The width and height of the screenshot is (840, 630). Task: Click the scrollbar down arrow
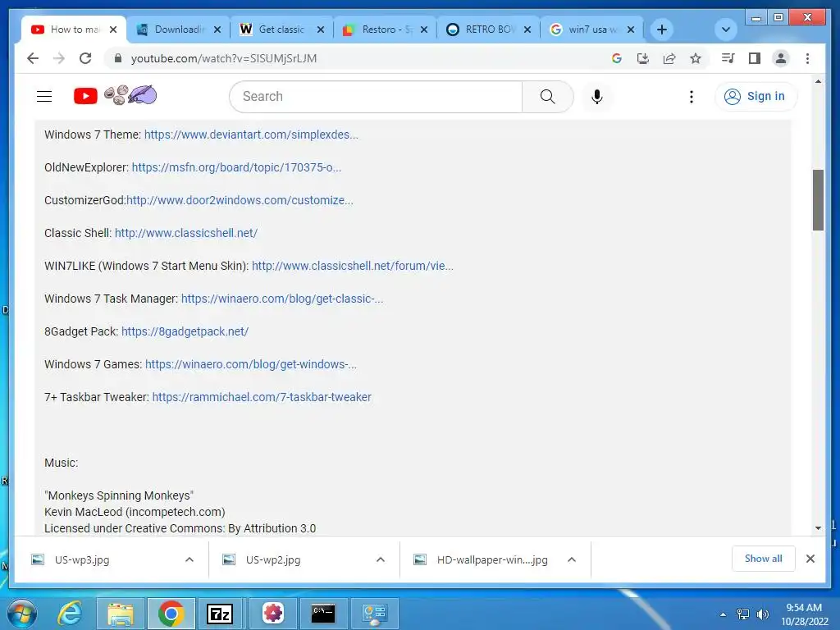[x=818, y=528]
